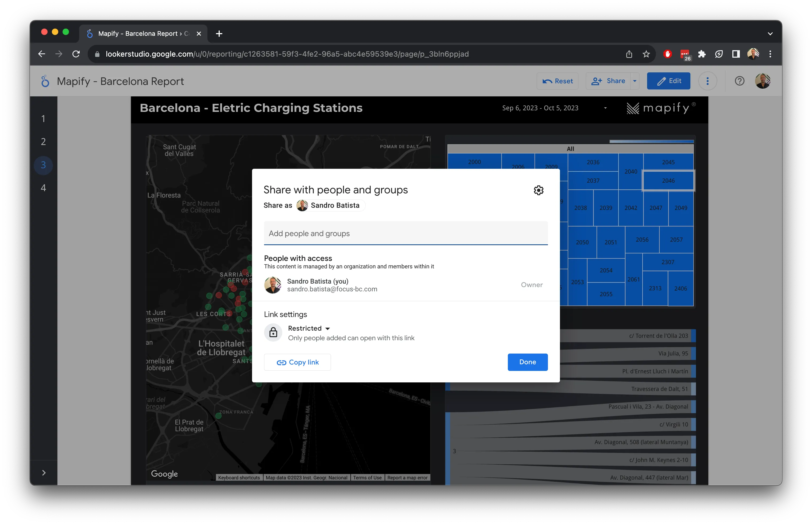This screenshot has width=812, height=525.
Task: Click the Reset button
Action: tap(557, 81)
